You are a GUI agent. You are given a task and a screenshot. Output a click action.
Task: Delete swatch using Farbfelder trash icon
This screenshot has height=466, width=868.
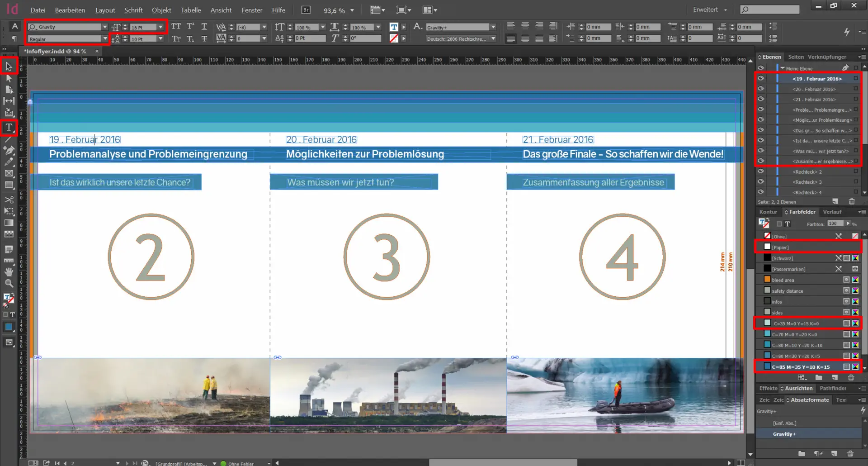click(x=851, y=377)
